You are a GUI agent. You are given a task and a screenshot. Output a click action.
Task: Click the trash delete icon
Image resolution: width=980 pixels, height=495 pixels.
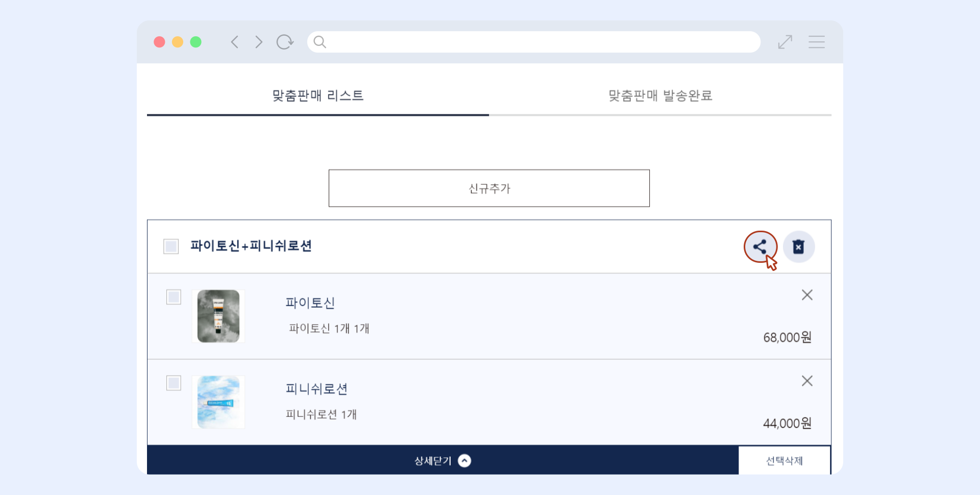tap(798, 247)
